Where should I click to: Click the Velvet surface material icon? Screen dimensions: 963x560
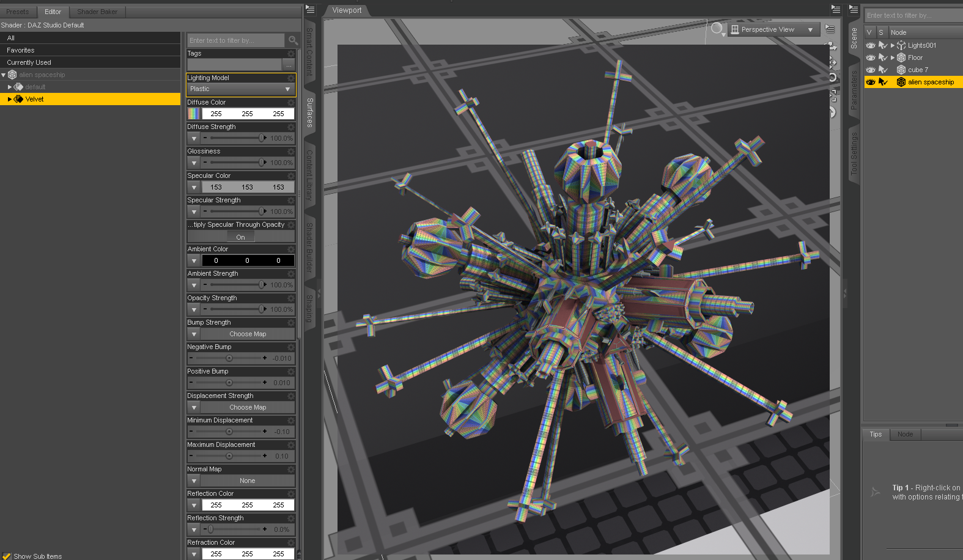tap(18, 99)
